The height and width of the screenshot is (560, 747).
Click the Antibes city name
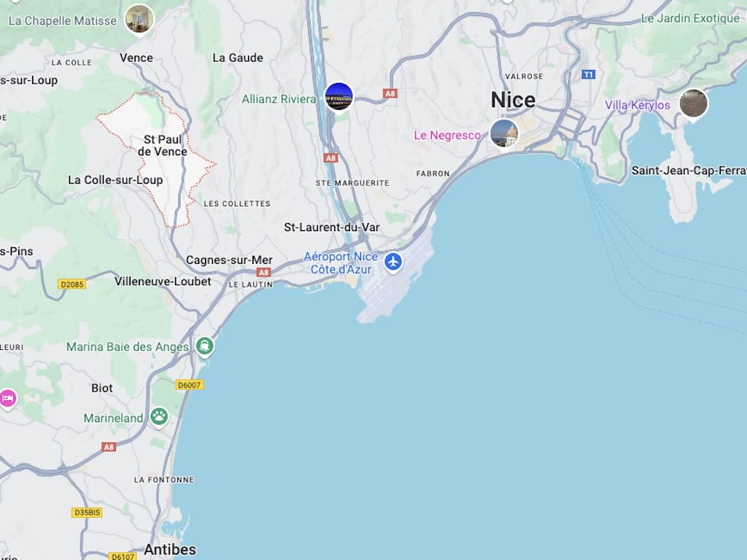point(170,550)
